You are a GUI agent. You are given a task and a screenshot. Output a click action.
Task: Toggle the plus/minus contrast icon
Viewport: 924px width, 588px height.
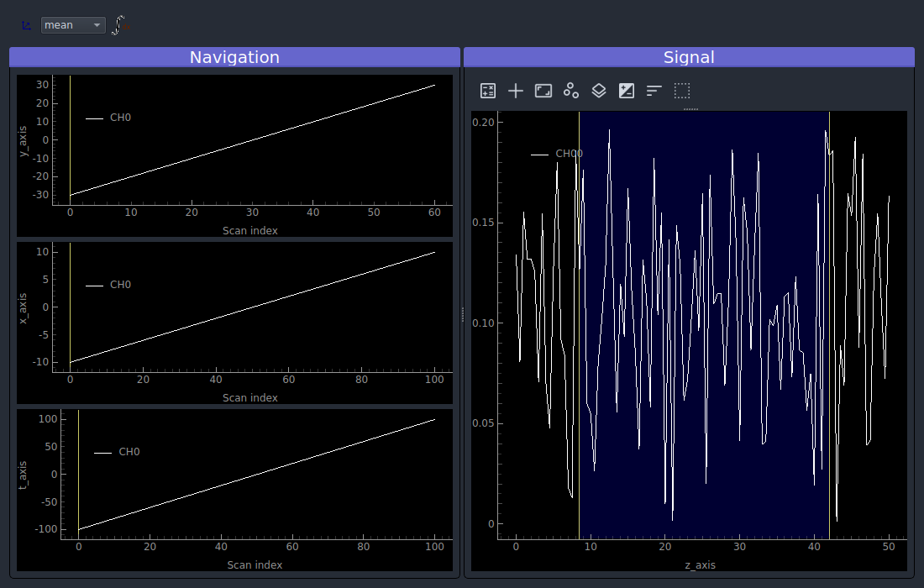627,91
